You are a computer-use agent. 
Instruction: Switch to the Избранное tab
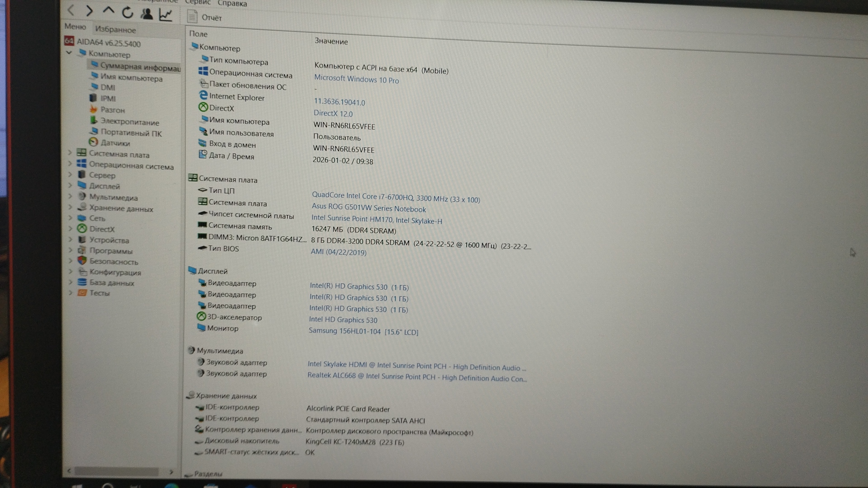coord(115,30)
